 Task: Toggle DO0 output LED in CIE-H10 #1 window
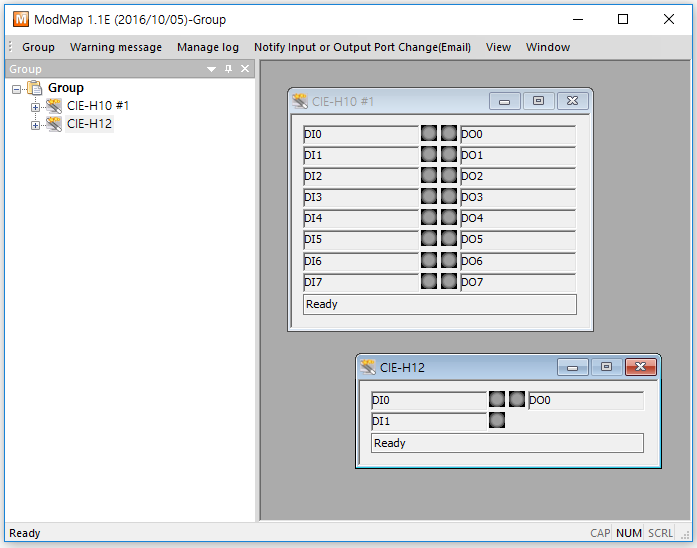[x=449, y=133]
